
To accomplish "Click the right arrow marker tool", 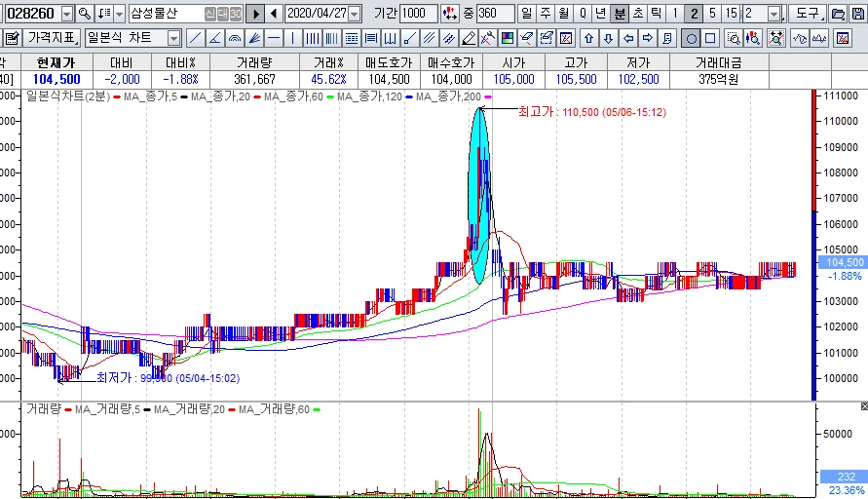I will pos(648,38).
